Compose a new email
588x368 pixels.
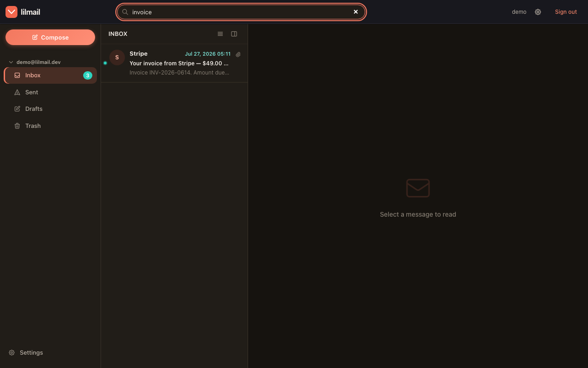pyautogui.click(x=50, y=37)
